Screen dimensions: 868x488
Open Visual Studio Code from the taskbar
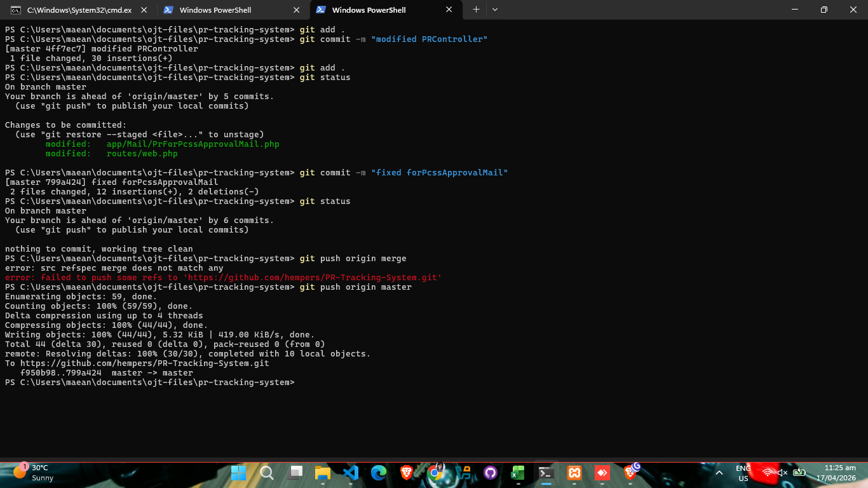(x=351, y=473)
